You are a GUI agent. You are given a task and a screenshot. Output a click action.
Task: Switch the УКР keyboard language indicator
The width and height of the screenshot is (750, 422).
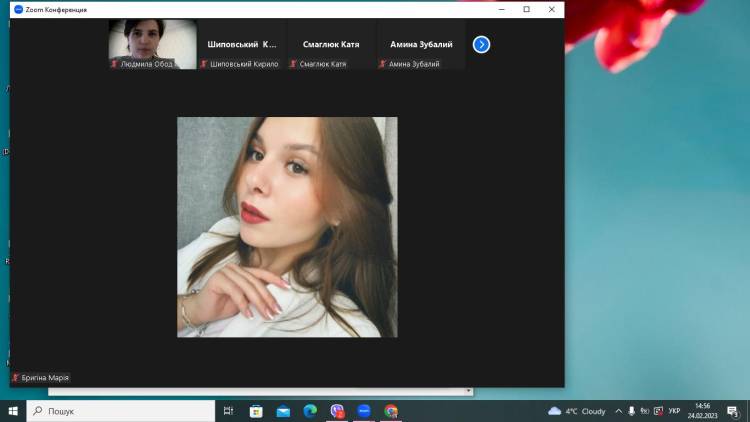click(674, 411)
